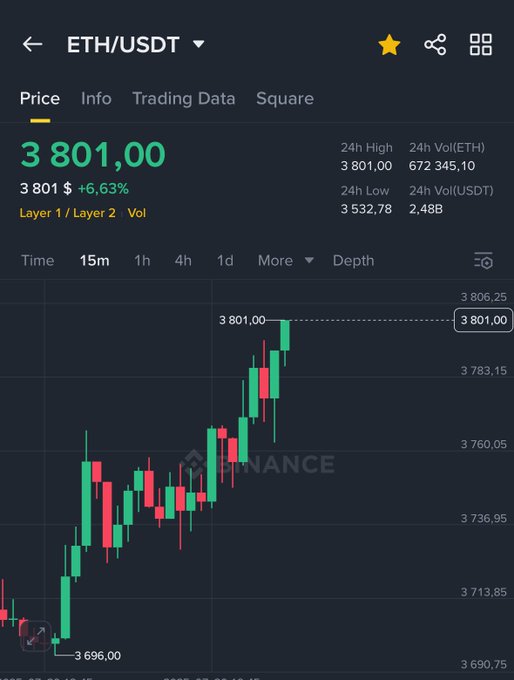Open the grid layout icon
The height and width of the screenshot is (680, 514).
click(481, 45)
